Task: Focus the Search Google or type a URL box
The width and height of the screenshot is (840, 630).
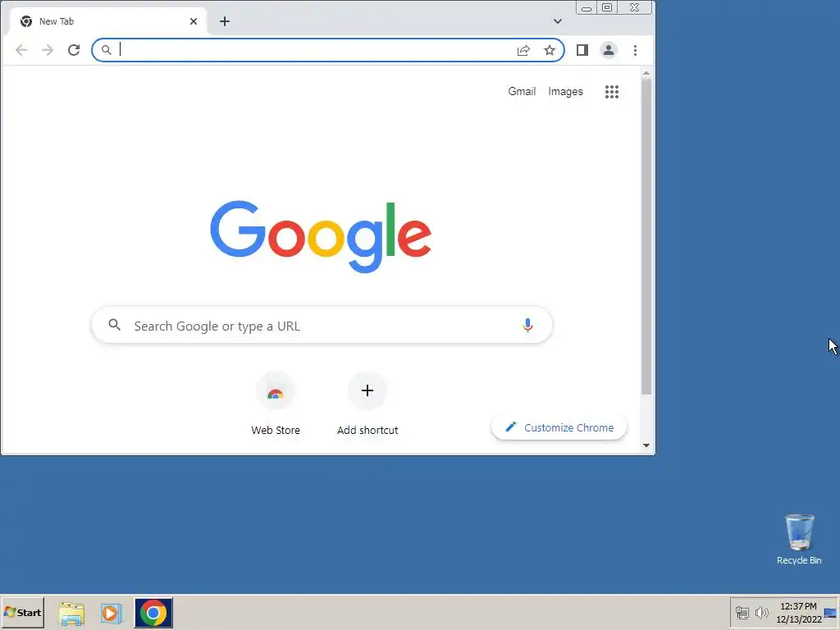Action: 322,325
